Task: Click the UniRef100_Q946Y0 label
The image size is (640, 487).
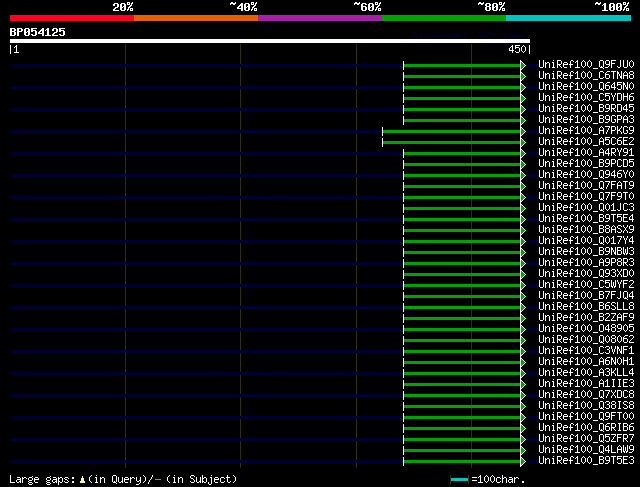Action: pyautogui.click(x=586, y=175)
